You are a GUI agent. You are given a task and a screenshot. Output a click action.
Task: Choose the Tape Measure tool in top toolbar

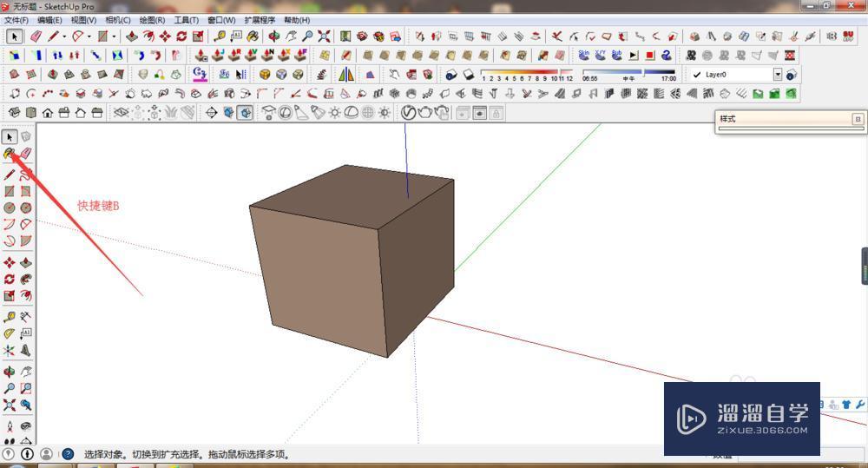point(220,36)
